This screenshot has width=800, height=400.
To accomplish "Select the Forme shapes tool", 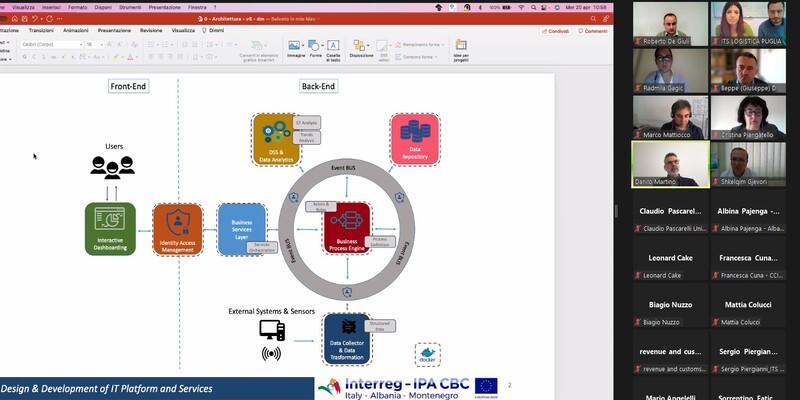I will 315,49.
